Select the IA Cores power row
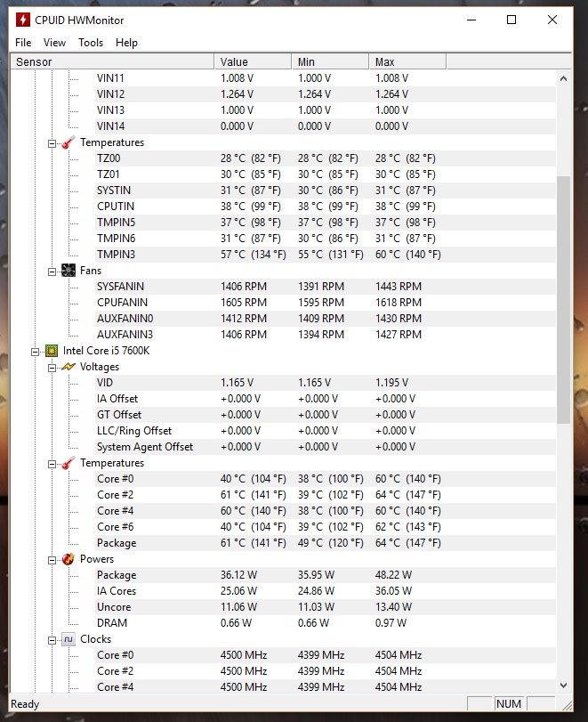Screen dimensions: 588x722 pyautogui.click(x=325, y=591)
